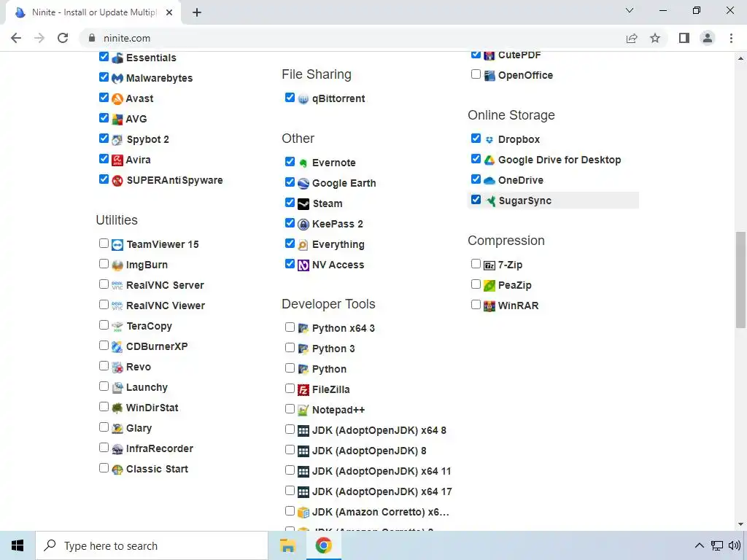Check the InfraRecorder checkbox

pyautogui.click(x=104, y=447)
